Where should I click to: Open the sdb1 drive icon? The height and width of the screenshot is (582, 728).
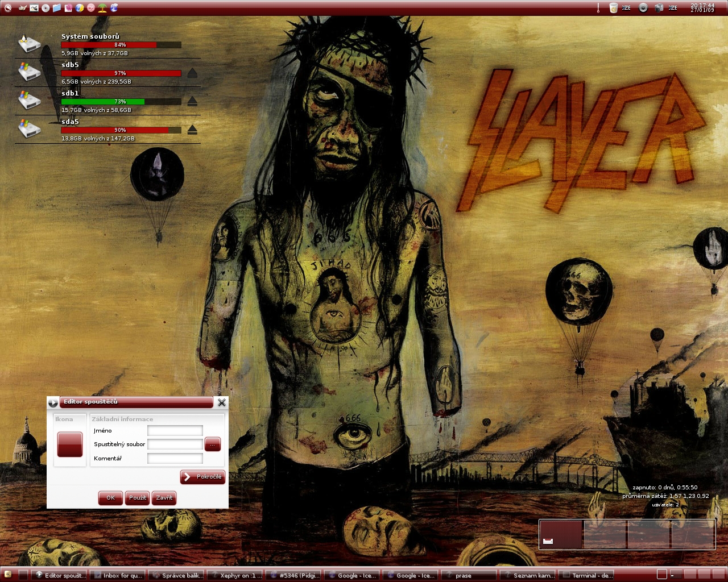click(x=28, y=101)
